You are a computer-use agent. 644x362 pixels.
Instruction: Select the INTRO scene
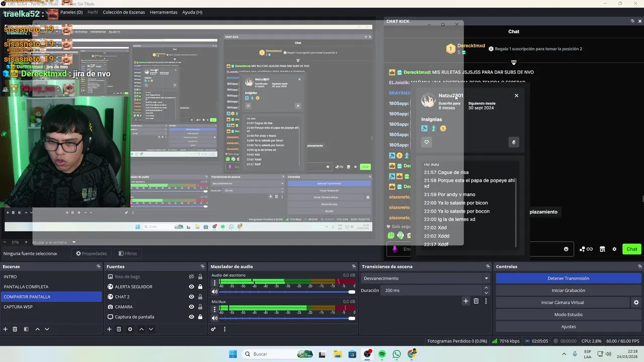point(51,277)
